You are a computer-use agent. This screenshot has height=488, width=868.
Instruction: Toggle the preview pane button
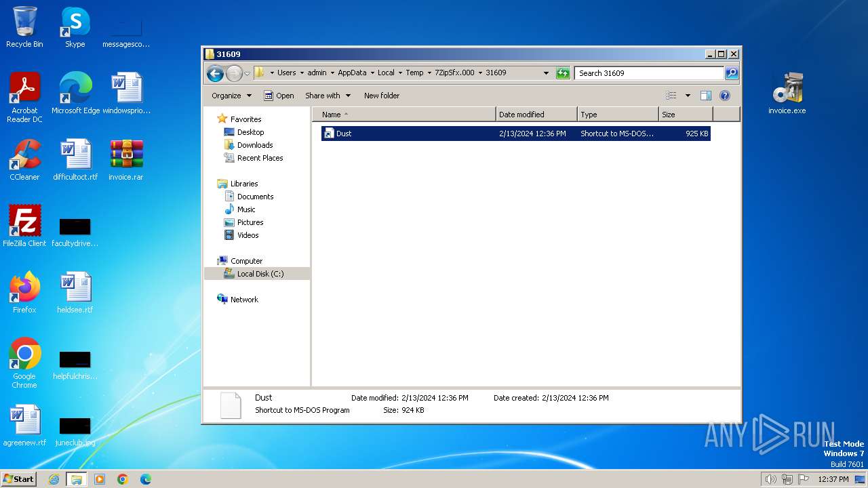(706, 96)
